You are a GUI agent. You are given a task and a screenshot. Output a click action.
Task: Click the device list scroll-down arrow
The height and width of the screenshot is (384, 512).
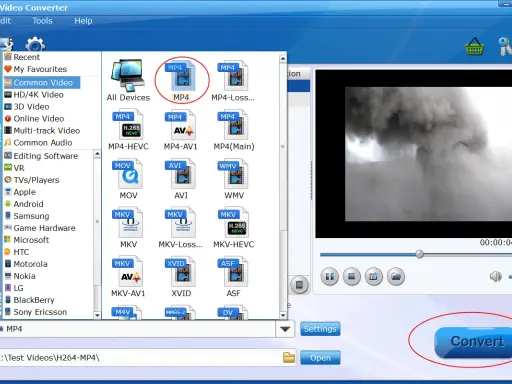(97, 315)
